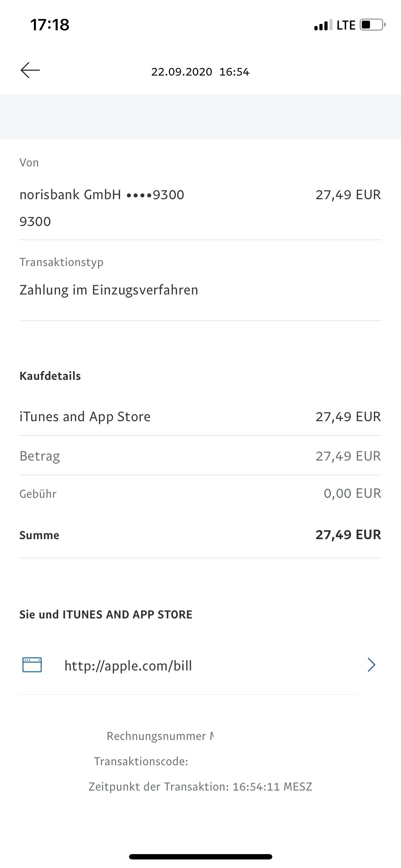Viewport: 401px width, 868px height.
Task: Click the browser window icon beside apple.com/bill
Action: pos(32,665)
